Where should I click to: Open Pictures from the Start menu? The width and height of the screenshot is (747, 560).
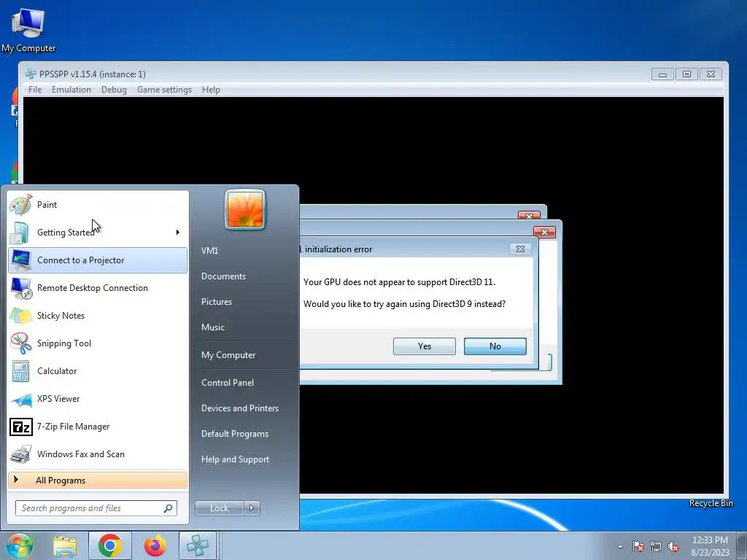(217, 302)
